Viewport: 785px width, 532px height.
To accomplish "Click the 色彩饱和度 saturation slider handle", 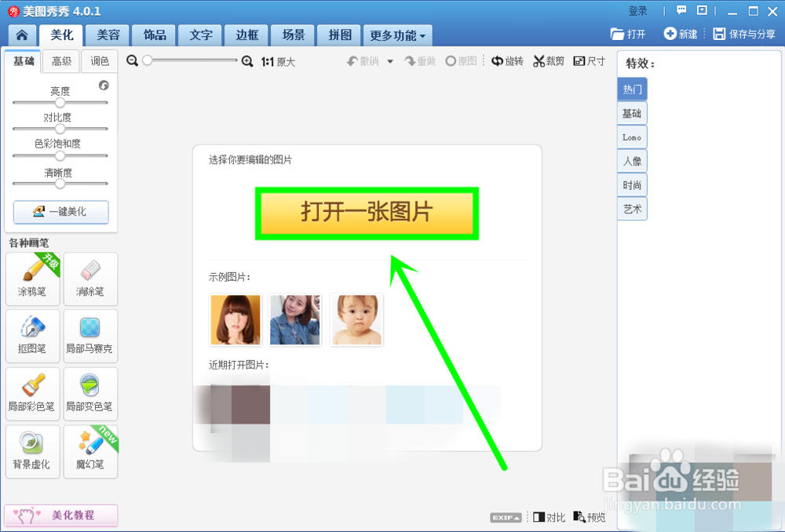I will tap(60, 155).
